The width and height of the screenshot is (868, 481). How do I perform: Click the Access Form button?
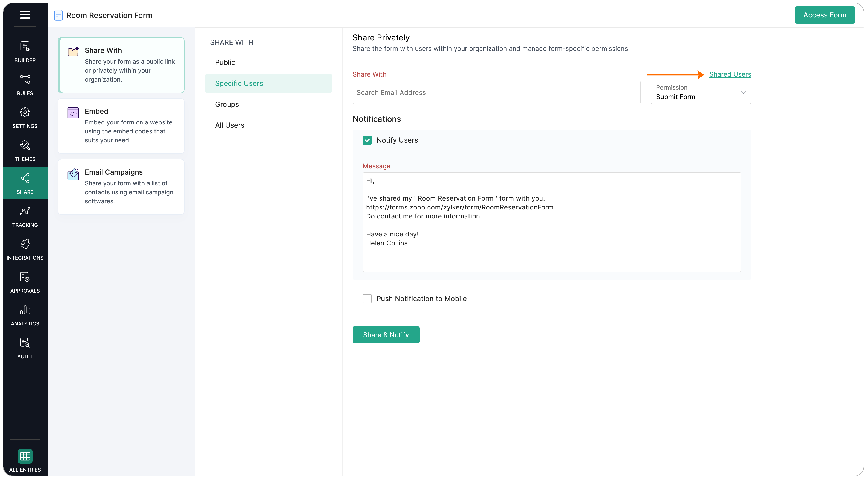click(825, 15)
